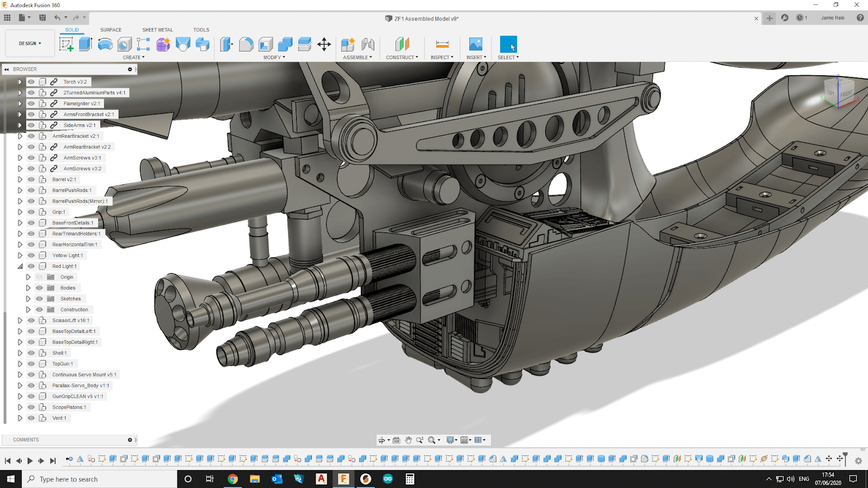Collapse the Red Light:1 component
Screen dimensions: 868x488
20,266
